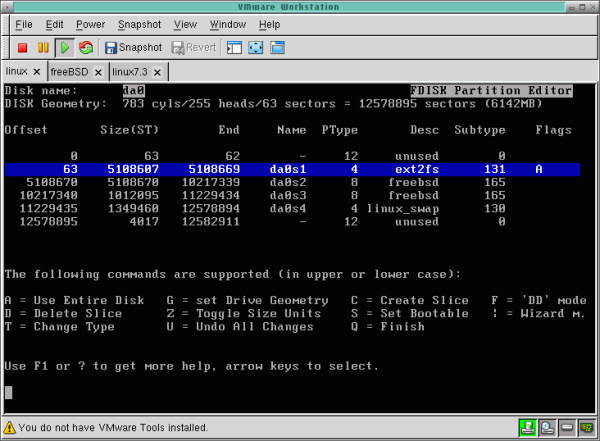
Task: Click 'C = Create Slice' command text
Action: (x=410, y=301)
